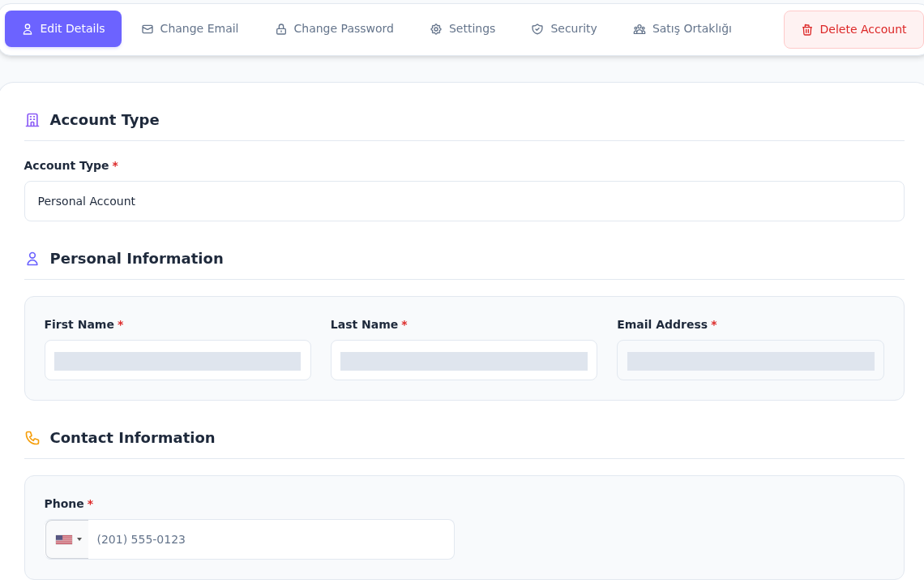Click the Contact Information heading text
Image resolution: width=924 pixels, height=588 pixels.
133,438
